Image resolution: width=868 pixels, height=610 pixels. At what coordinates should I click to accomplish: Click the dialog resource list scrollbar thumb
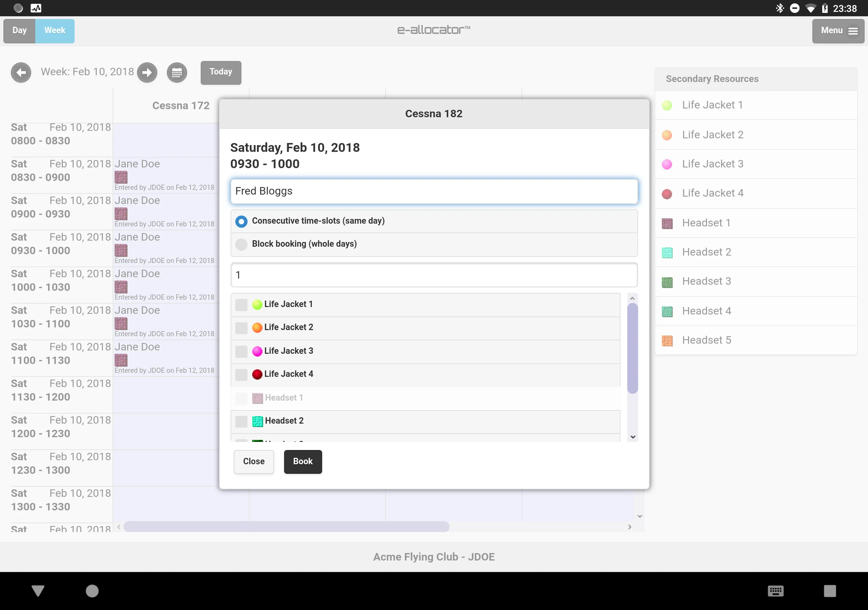[x=632, y=348]
